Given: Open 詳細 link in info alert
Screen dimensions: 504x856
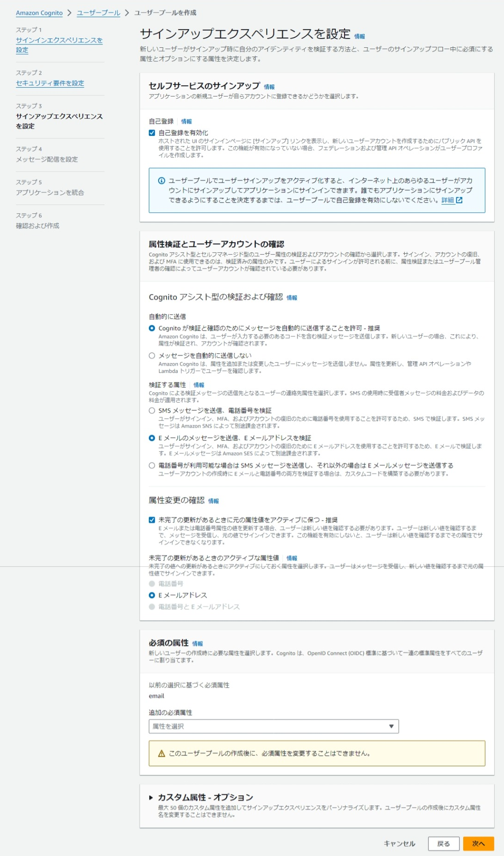Looking at the screenshot, I should click(447, 200).
